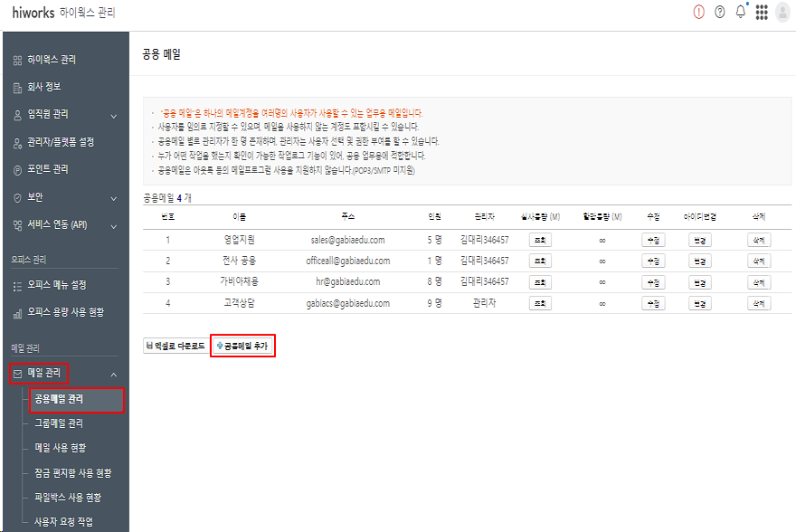
Task: Click the 보안 shield icon
Action: (18, 198)
